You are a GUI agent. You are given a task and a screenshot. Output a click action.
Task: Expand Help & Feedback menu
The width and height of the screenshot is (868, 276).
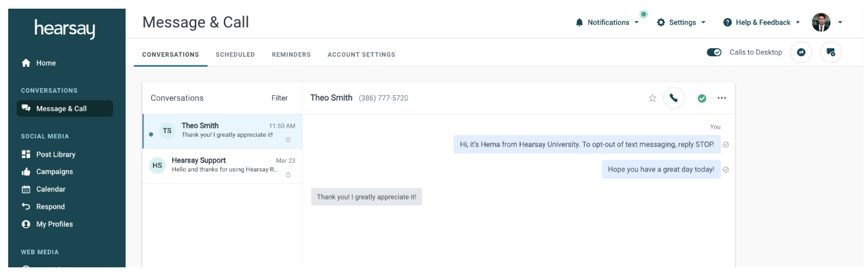pyautogui.click(x=762, y=22)
